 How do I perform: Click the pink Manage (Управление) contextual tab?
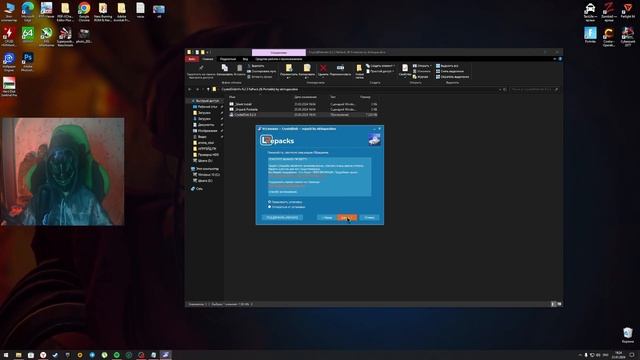point(279,53)
